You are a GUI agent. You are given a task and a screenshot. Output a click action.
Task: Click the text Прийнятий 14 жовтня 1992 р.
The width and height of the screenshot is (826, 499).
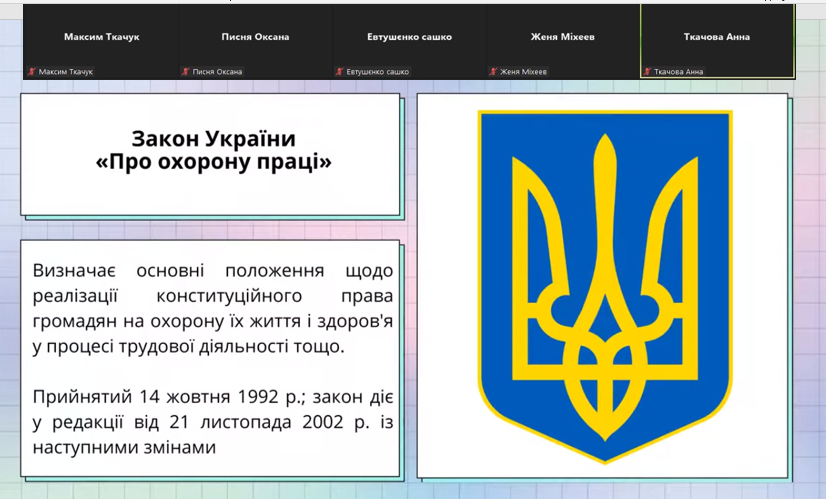click(169, 396)
